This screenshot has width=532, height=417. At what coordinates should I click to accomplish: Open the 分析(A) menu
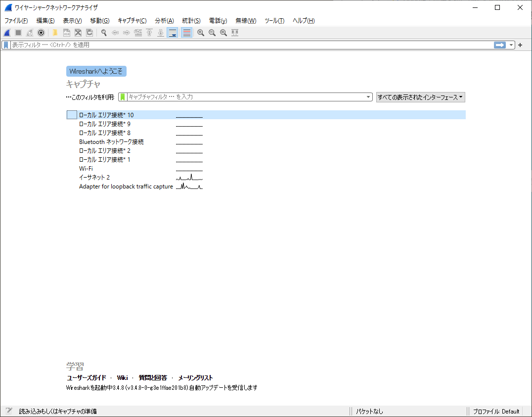coord(164,21)
